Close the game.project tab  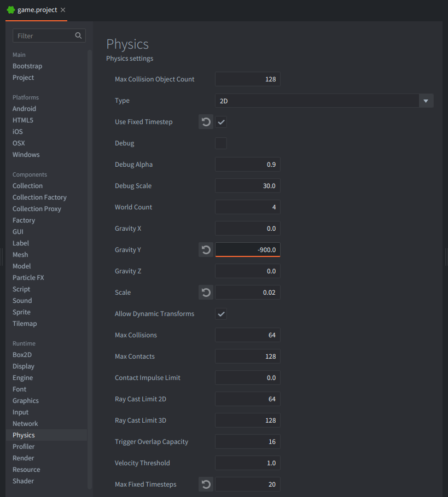63,10
